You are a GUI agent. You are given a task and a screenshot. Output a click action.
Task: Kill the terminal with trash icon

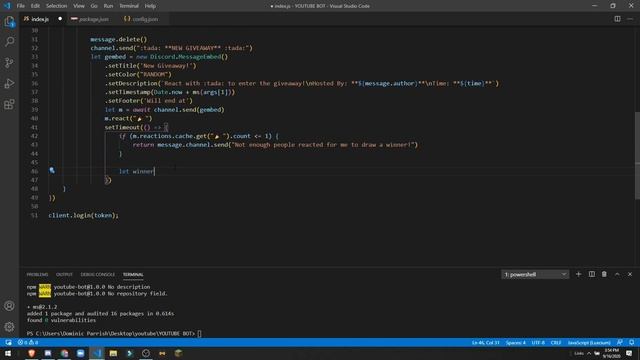(604, 274)
